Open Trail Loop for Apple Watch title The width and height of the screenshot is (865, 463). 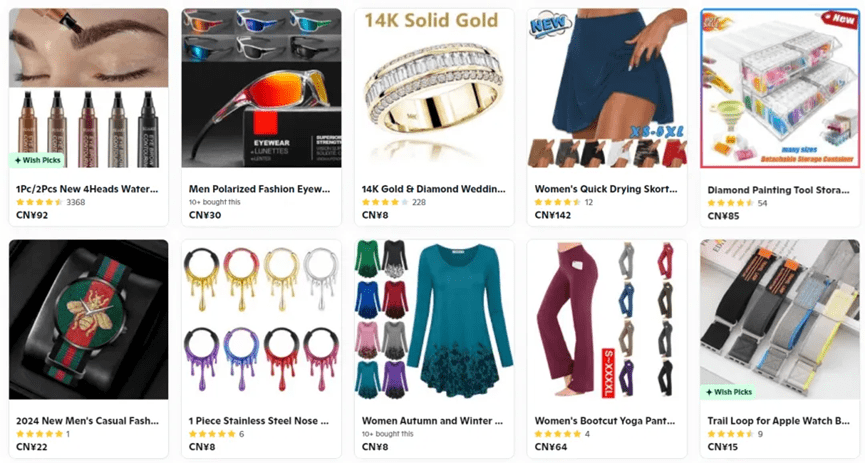(x=778, y=421)
